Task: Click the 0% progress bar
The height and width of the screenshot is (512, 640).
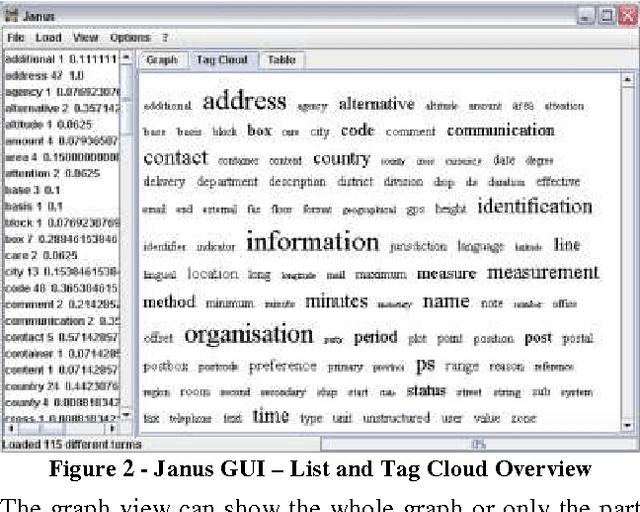Action: pyautogui.click(x=478, y=443)
